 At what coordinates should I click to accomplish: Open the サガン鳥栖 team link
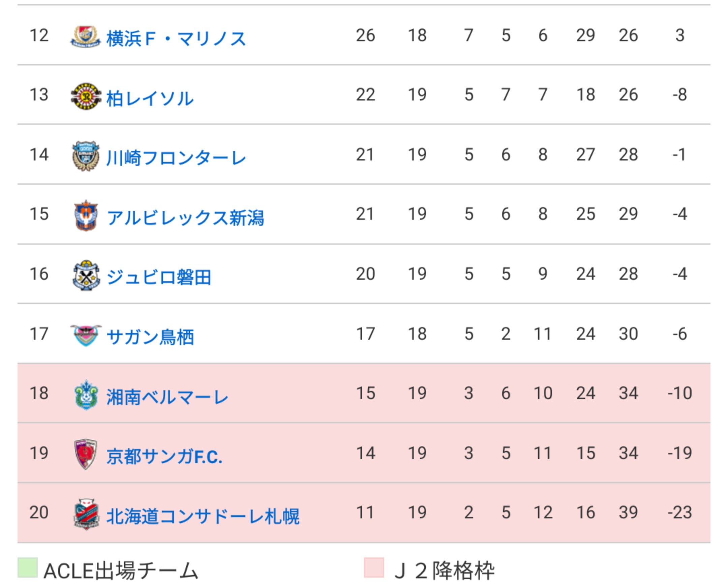point(150,337)
